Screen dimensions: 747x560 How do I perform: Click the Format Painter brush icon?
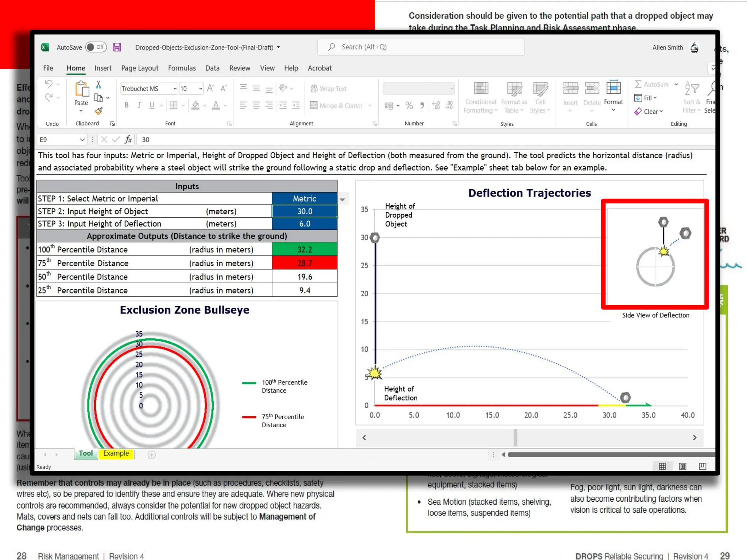tap(98, 111)
